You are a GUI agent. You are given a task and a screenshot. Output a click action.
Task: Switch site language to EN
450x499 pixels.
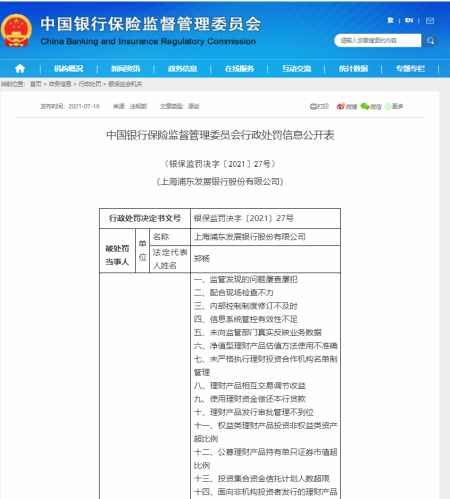point(409,21)
